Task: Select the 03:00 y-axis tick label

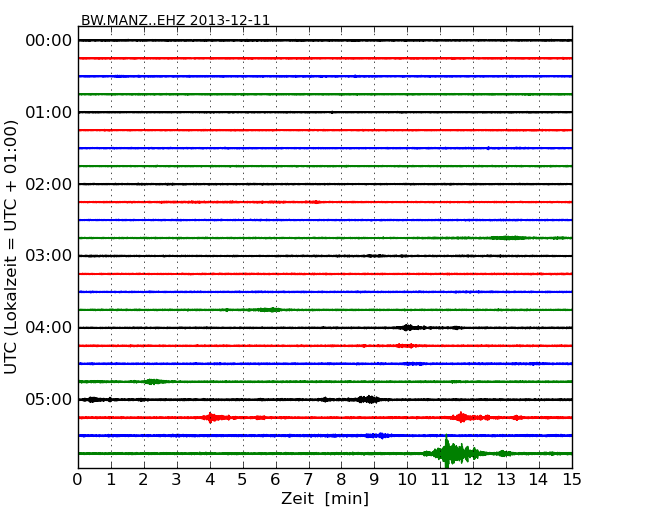Action: [48, 256]
